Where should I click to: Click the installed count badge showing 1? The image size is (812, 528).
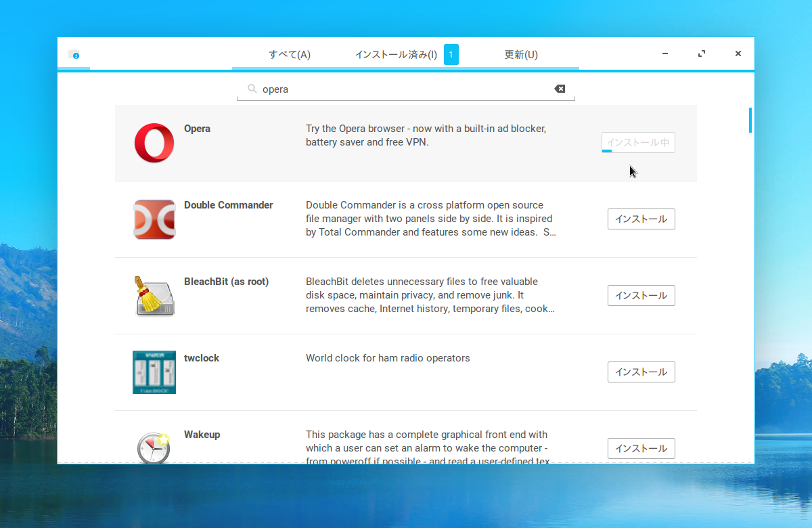[451, 54]
